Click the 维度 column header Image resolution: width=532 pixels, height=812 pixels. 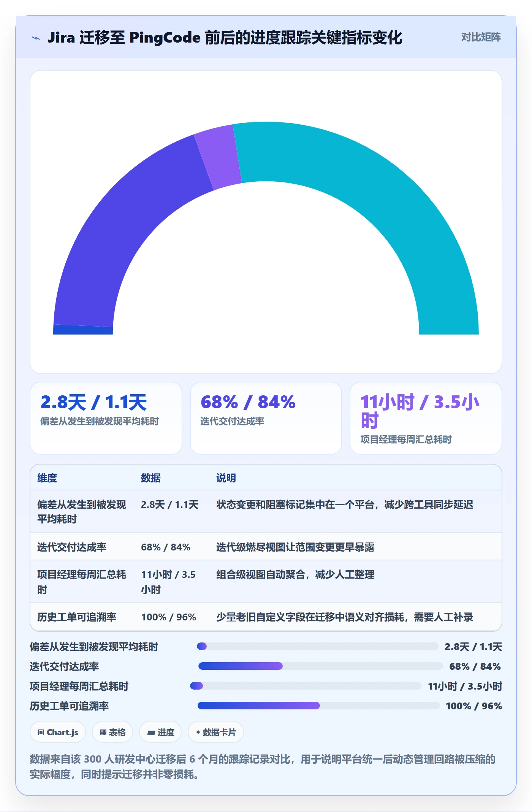pyautogui.click(x=47, y=478)
